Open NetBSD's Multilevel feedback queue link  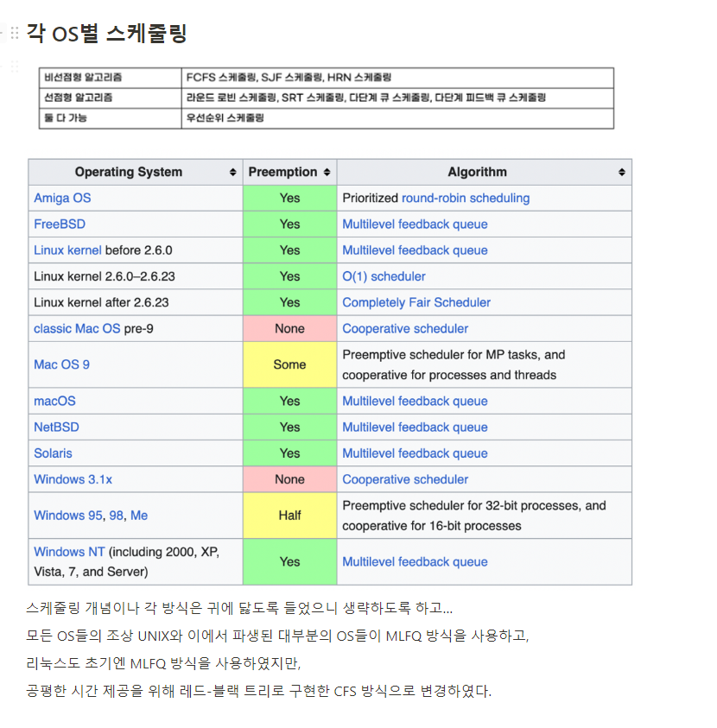[415, 427]
